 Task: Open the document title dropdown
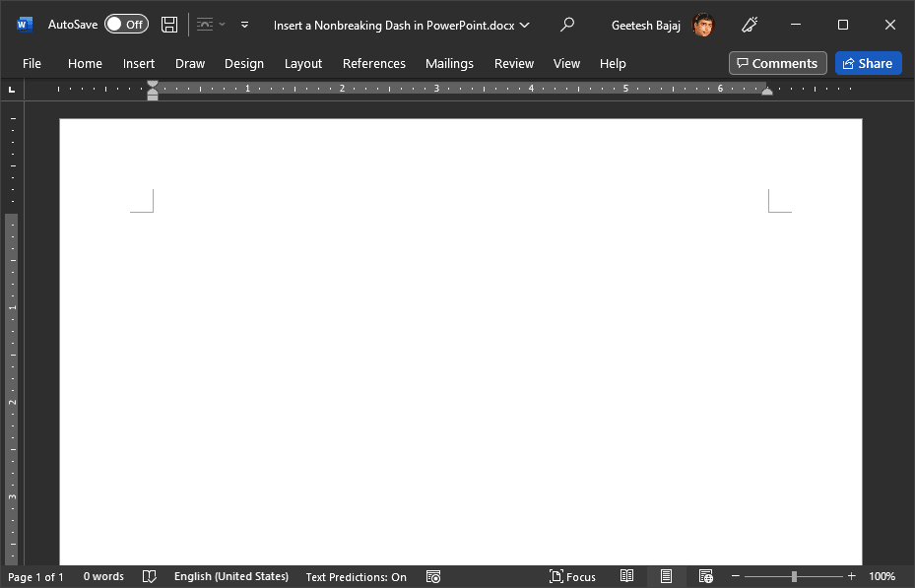pos(525,25)
